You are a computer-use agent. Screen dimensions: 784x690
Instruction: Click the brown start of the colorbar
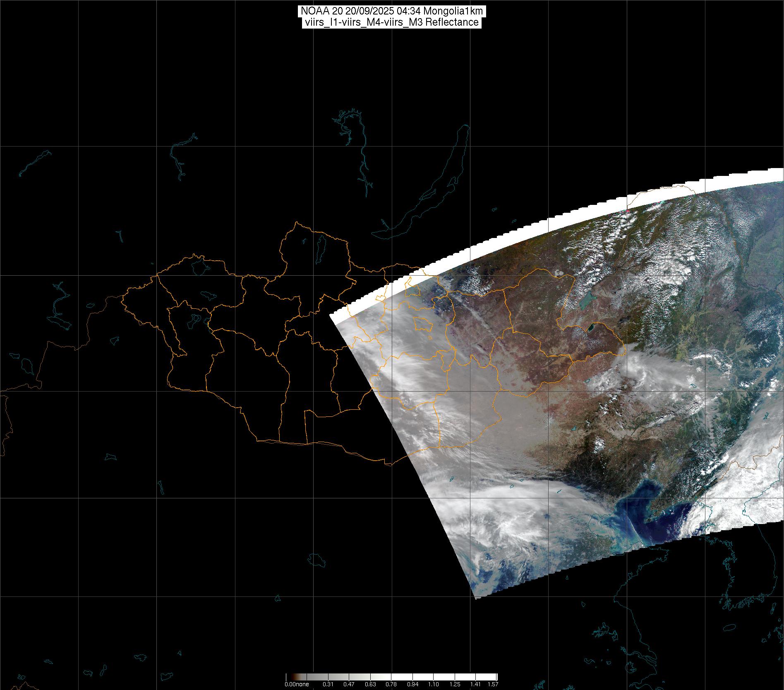[289, 677]
